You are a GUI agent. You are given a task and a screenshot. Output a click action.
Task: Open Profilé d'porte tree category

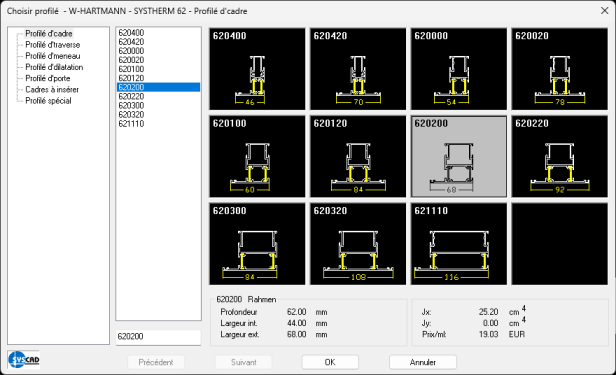48,79
